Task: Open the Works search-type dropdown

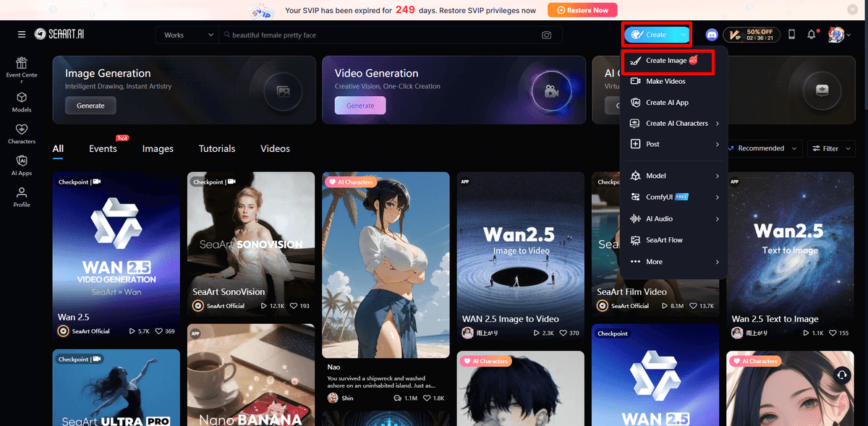Action: 187,35
